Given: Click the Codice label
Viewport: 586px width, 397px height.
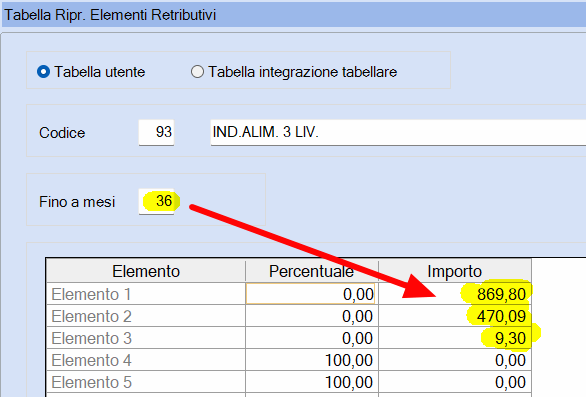Looking at the screenshot, I should tap(62, 133).
